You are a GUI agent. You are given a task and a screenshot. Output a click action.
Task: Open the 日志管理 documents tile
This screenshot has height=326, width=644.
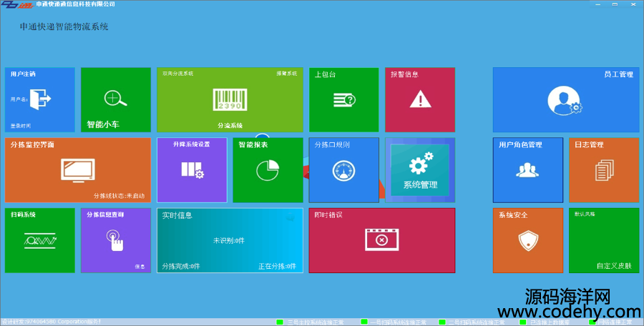coord(604,170)
